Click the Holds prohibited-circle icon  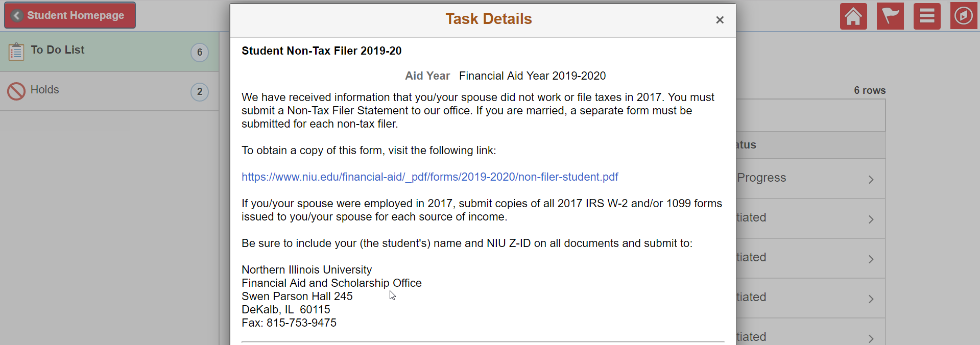[x=16, y=91]
